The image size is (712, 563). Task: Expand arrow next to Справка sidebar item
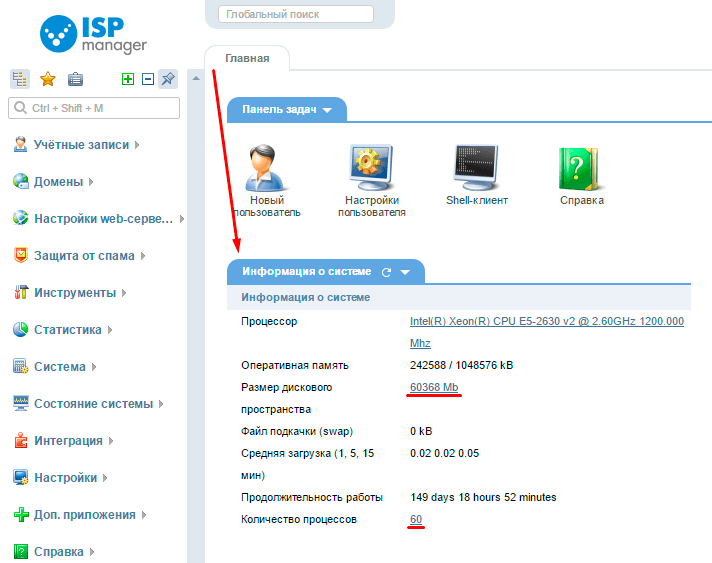coord(92,552)
